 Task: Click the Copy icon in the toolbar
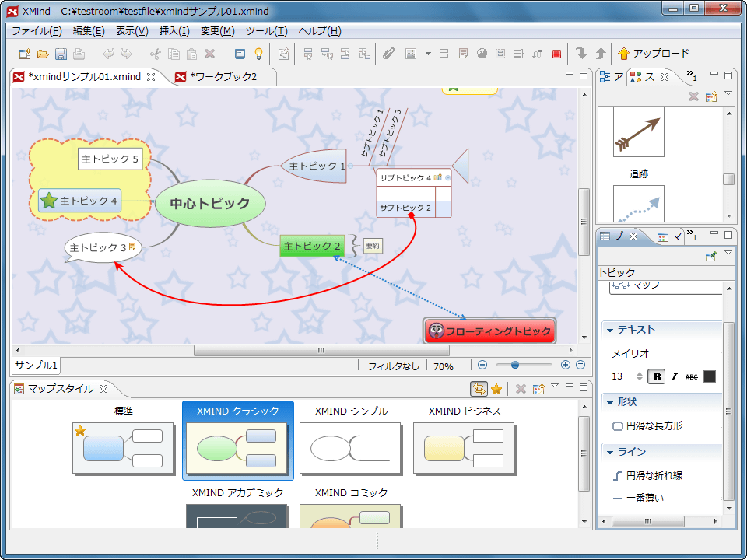174,54
